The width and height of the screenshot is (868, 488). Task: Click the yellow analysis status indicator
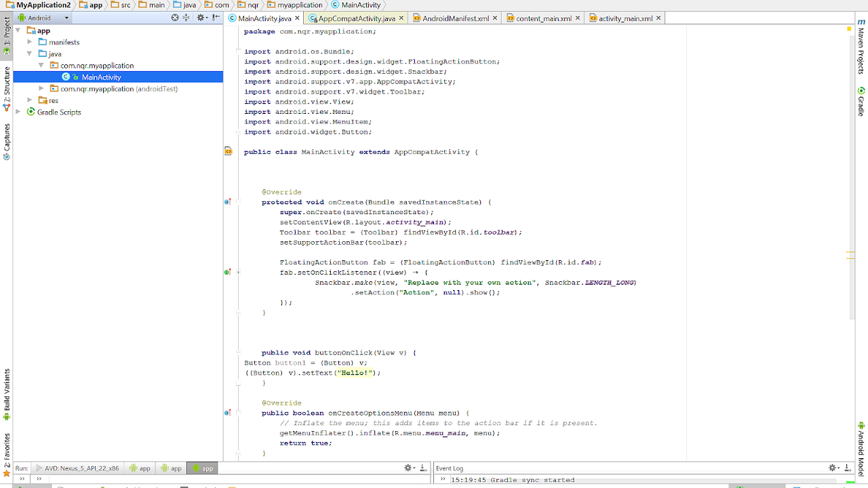(x=850, y=30)
